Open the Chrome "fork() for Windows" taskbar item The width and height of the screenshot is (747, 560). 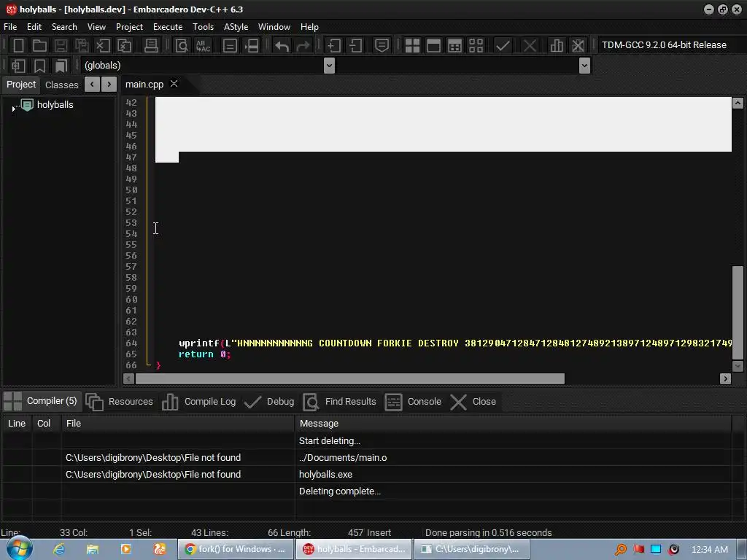236,549
